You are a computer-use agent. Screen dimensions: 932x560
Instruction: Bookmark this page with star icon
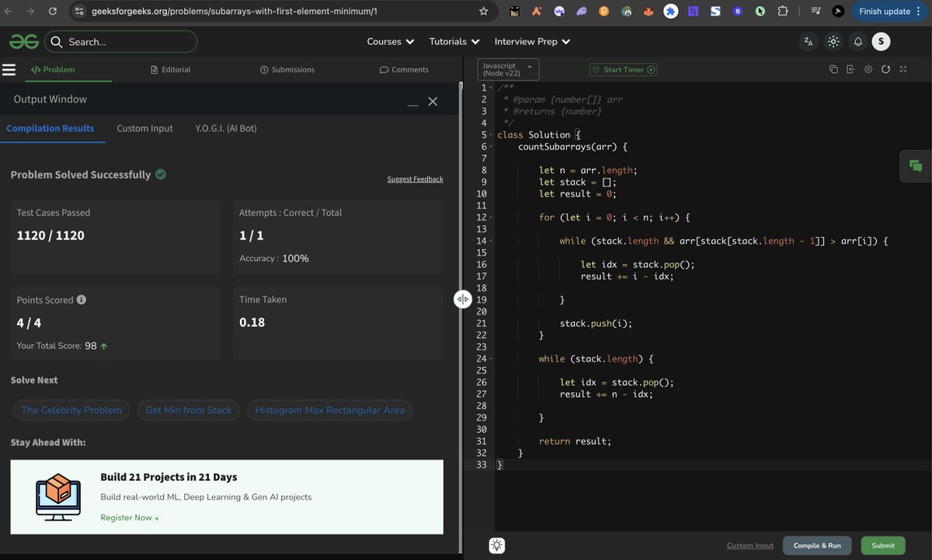484,12
